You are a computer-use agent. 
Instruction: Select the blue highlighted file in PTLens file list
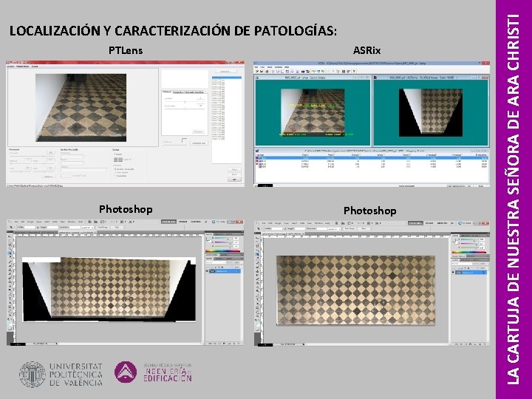click(227, 78)
